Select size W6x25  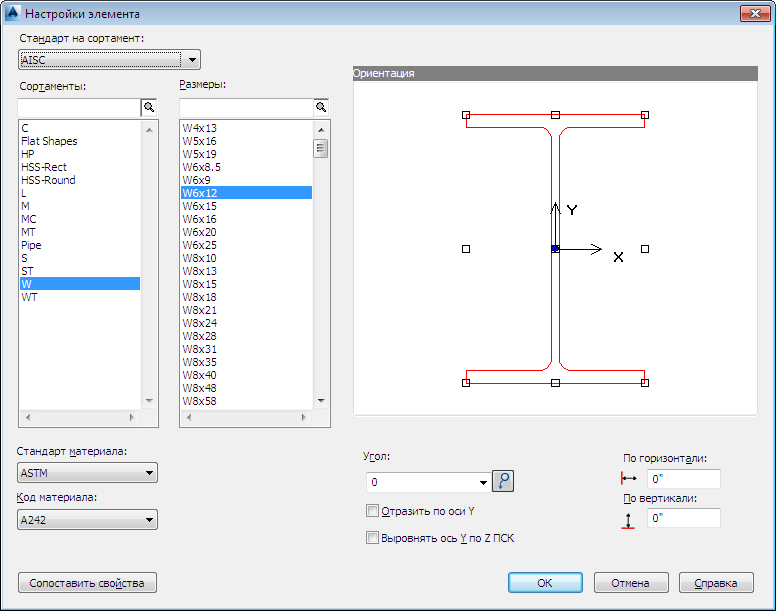[246, 245]
